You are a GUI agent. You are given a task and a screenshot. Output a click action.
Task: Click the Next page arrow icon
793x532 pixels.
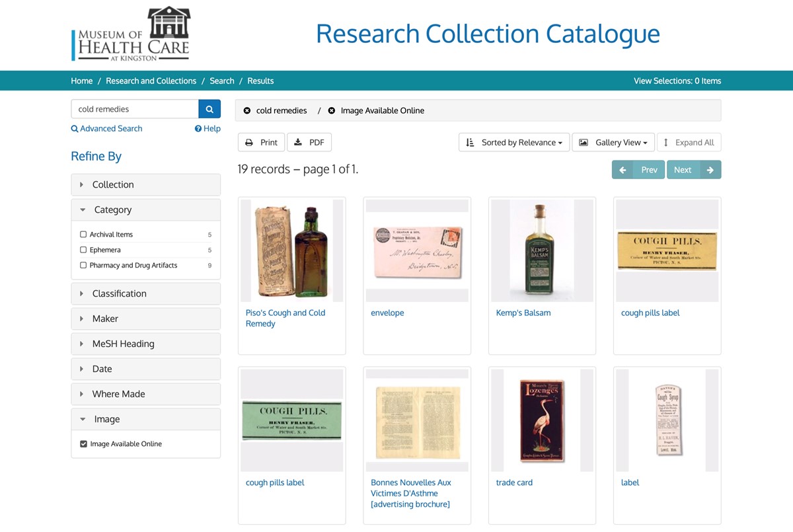711,169
